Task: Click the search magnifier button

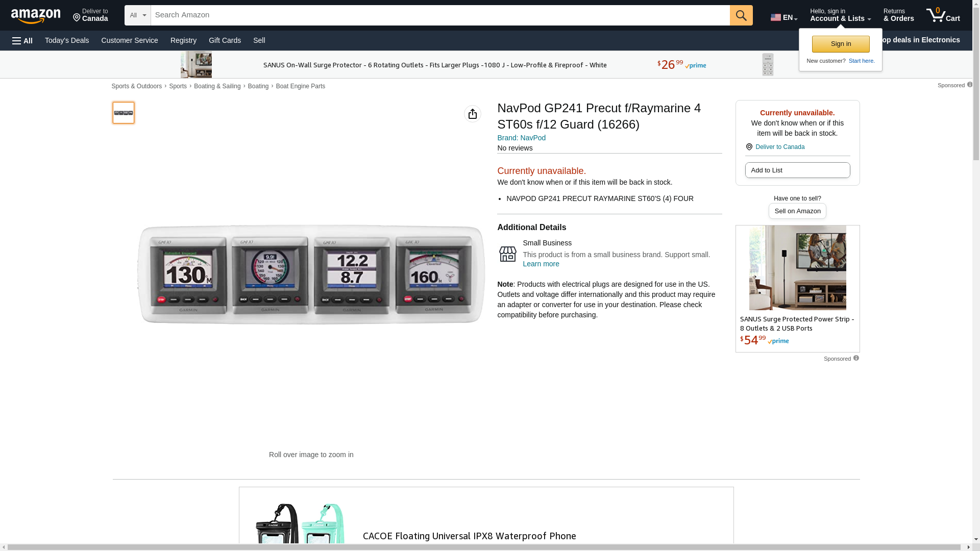Action: tap(741, 15)
